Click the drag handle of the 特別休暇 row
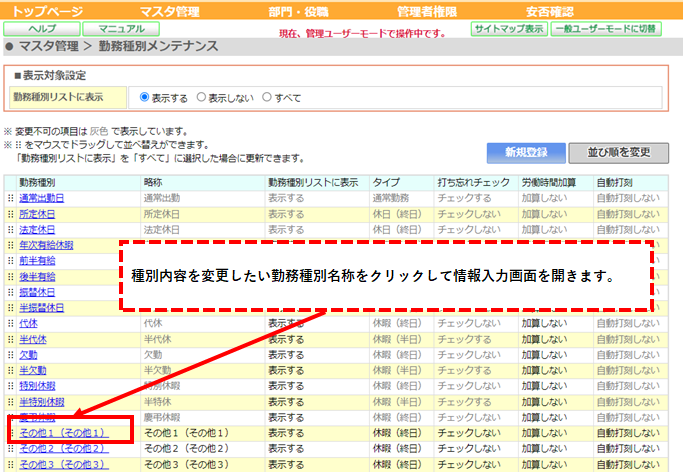683x472 pixels. 11,386
